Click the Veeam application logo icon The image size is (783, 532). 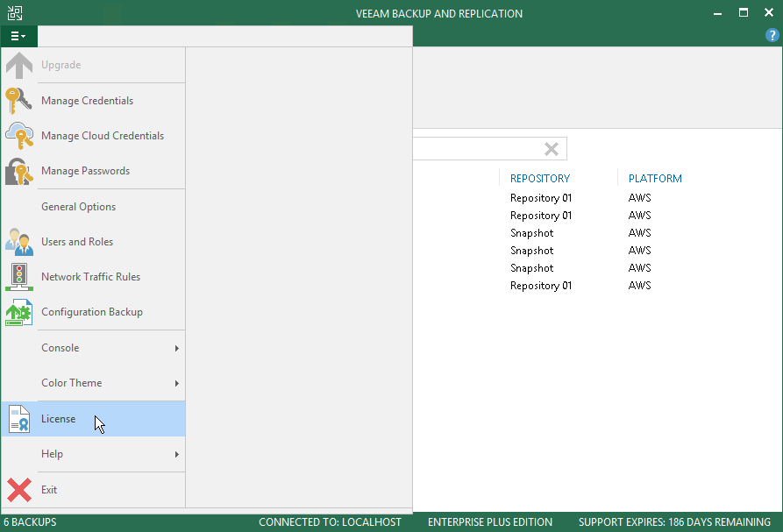point(15,13)
